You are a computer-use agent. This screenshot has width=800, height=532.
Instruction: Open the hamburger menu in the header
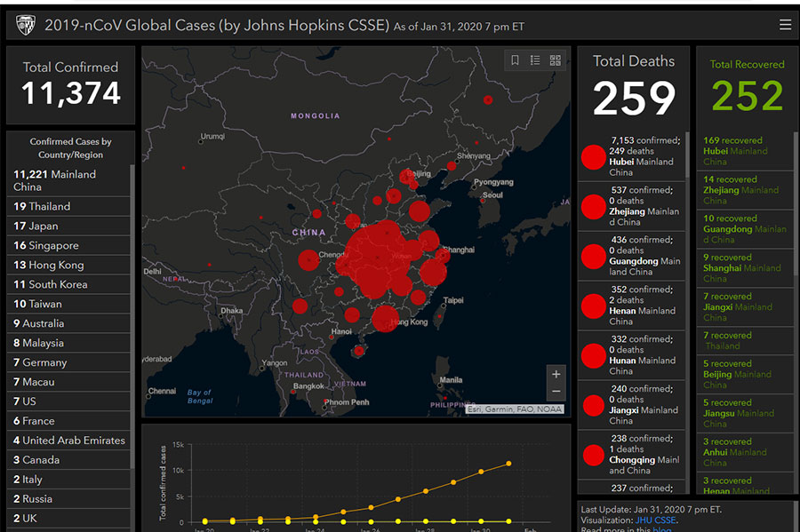(x=785, y=25)
